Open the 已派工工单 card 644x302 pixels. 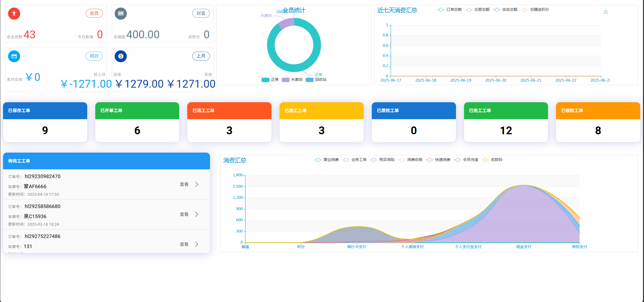tap(229, 122)
